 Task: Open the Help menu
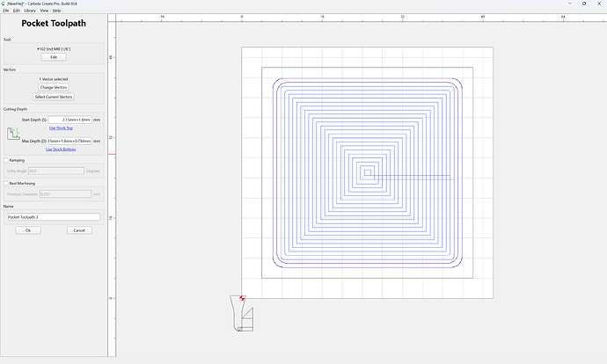pos(56,11)
